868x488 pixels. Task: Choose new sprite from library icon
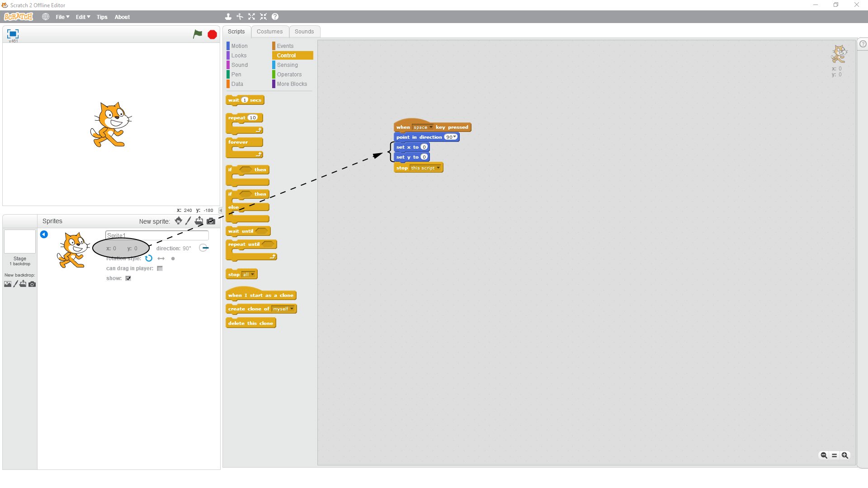[x=178, y=221]
